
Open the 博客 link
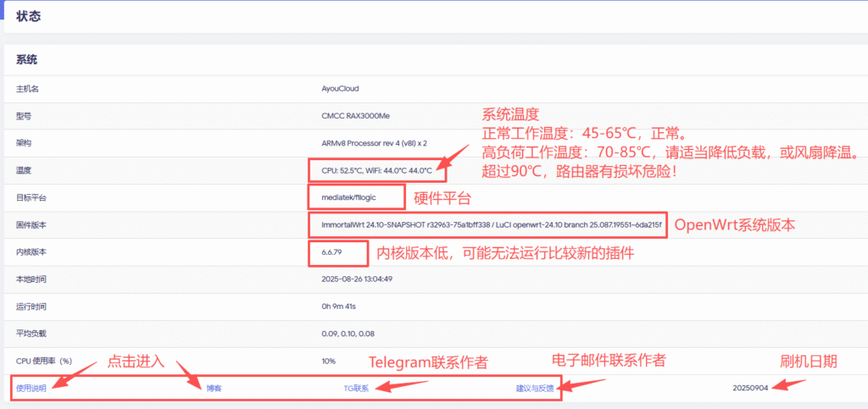tap(214, 389)
